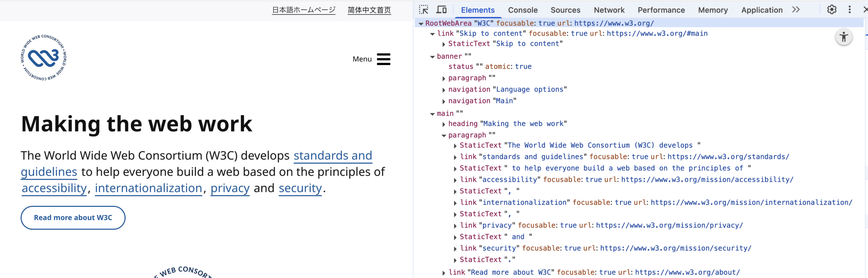The image size is (868, 278).
Task: Click Read more about W3C button
Action: click(73, 218)
